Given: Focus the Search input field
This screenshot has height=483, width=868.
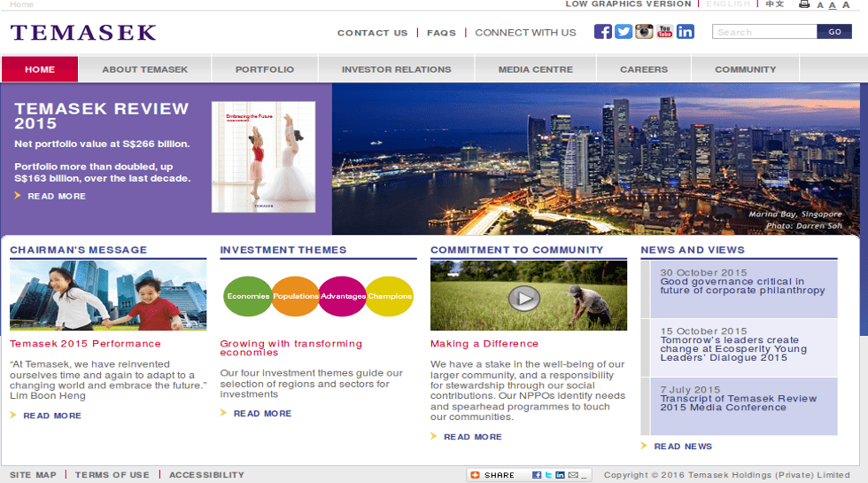Looking at the screenshot, I should [x=764, y=32].
